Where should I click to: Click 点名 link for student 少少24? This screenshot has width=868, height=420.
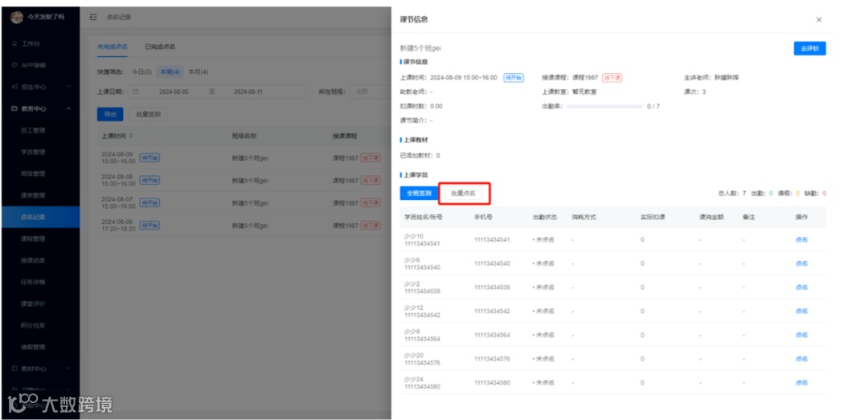click(x=801, y=382)
